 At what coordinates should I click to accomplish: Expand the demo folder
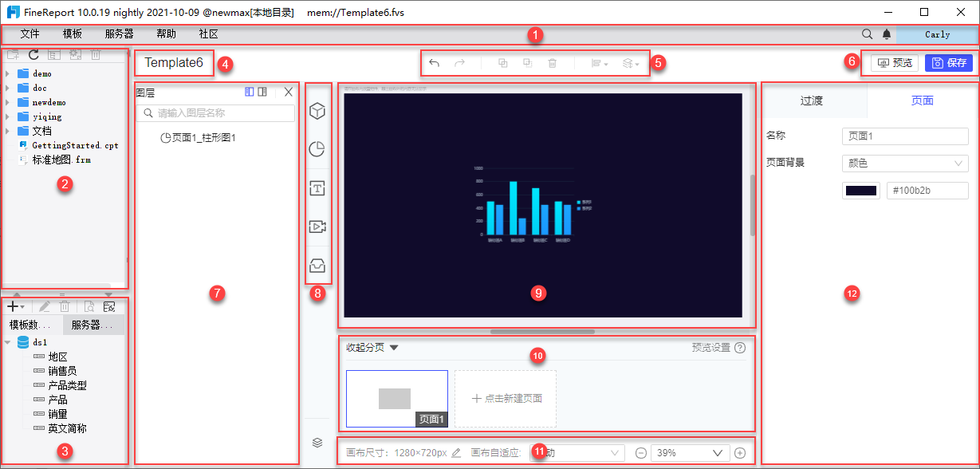(7, 73)
